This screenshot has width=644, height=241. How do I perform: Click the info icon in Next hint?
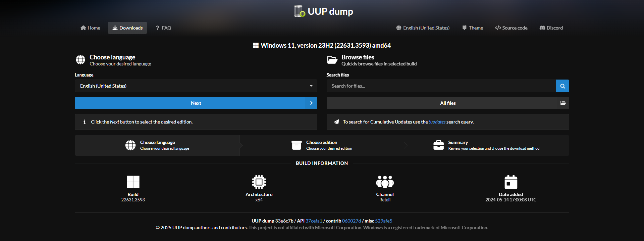coord(85,122)
